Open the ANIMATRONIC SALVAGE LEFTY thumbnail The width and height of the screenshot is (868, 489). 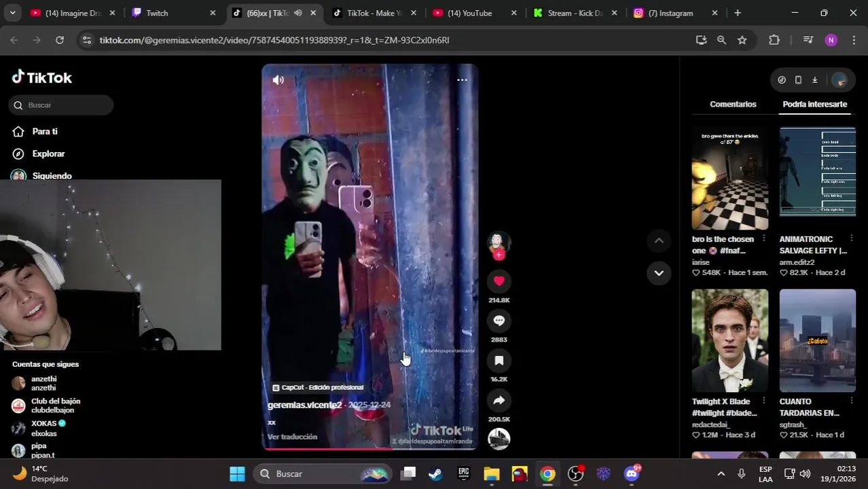(818, 172)
